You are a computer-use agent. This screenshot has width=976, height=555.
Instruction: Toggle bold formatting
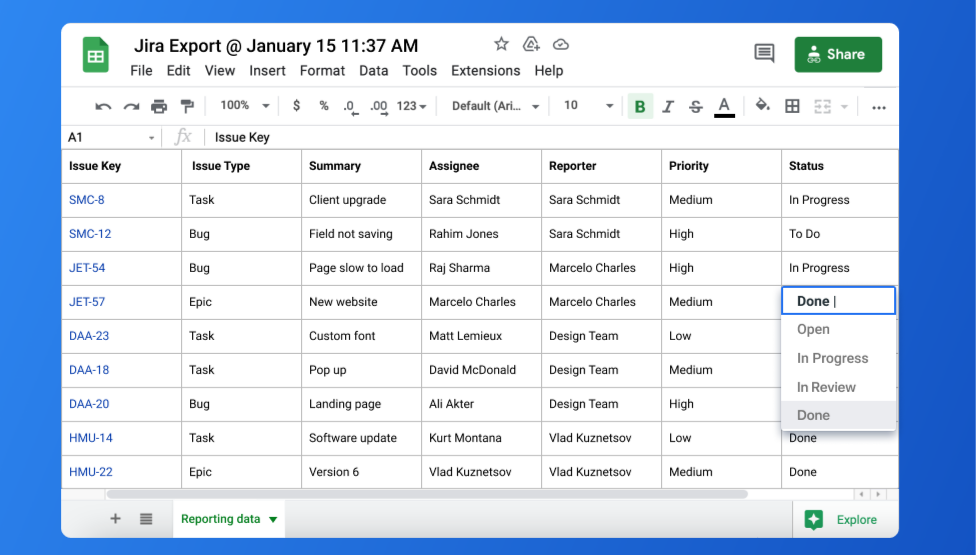[640, 106]
